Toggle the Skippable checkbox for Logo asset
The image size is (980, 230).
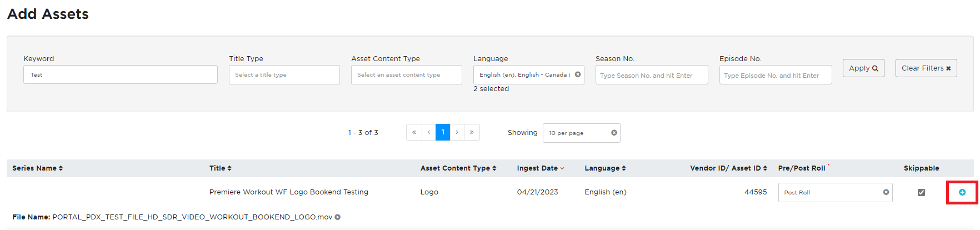pos(921,192)
